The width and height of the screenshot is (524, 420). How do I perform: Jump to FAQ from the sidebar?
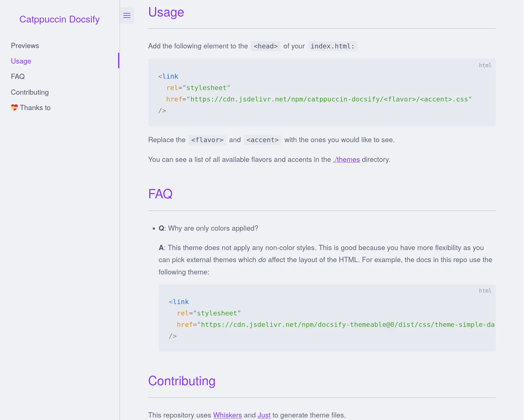18,76
